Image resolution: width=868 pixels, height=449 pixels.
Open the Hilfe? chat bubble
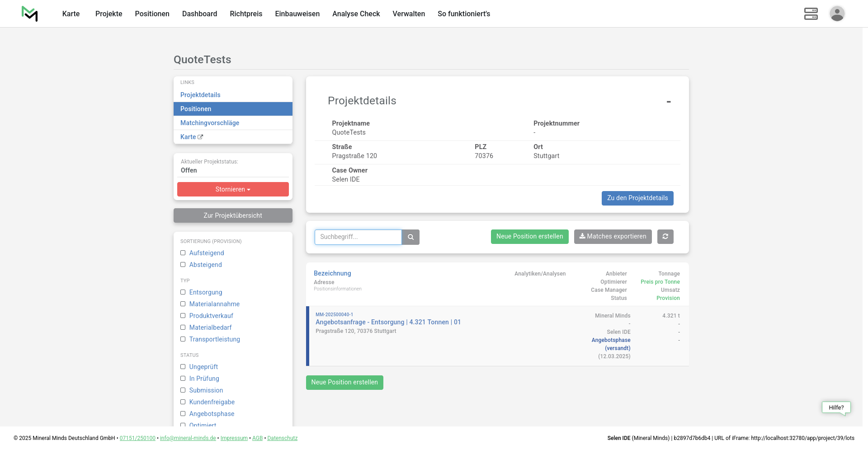[x=836, y=407]
